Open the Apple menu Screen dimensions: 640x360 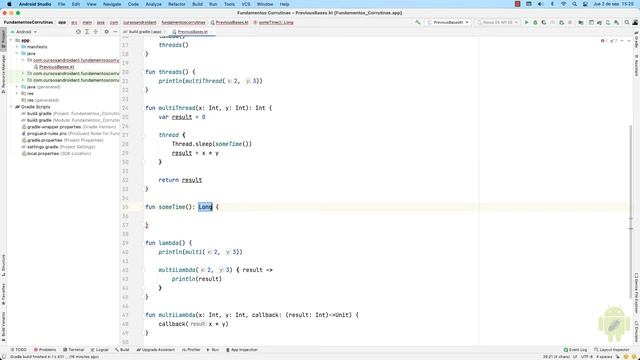click(9, 4)
